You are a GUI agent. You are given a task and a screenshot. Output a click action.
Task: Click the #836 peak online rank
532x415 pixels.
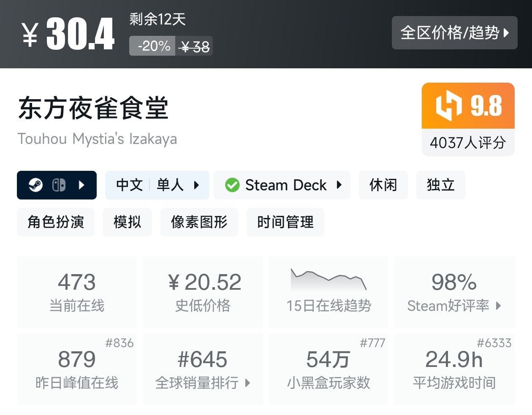[x=119, y=343]
